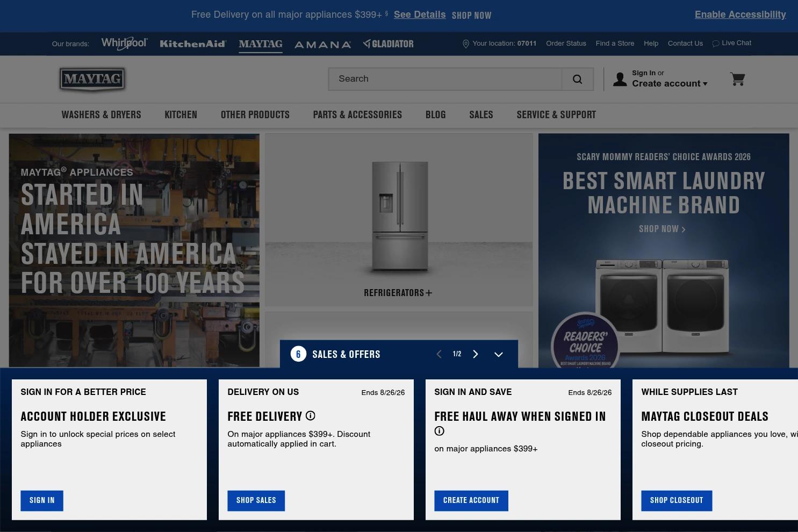798x532 pixels.
Task: Click the Free Haul Away info icon
Action: pos(439,431)
